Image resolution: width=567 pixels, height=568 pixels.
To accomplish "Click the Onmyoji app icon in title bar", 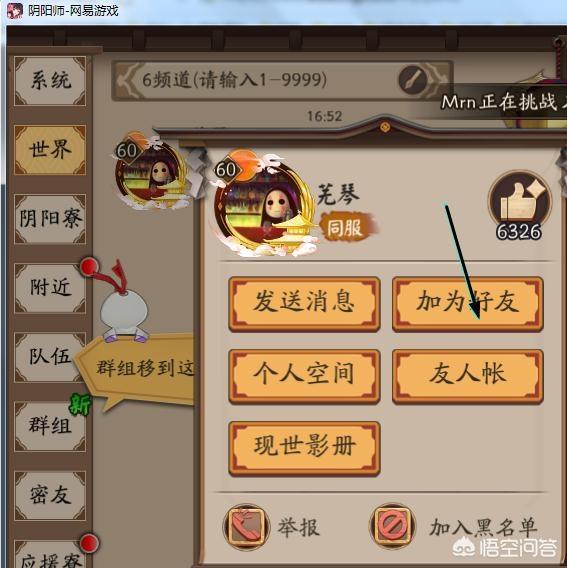I will [14, 11].
